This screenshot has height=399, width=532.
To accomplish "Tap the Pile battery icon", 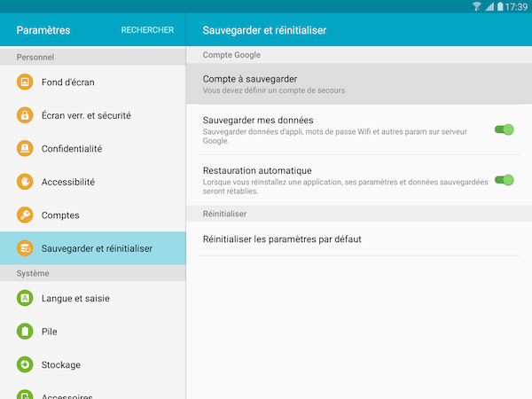I will (x=25, y=331).
